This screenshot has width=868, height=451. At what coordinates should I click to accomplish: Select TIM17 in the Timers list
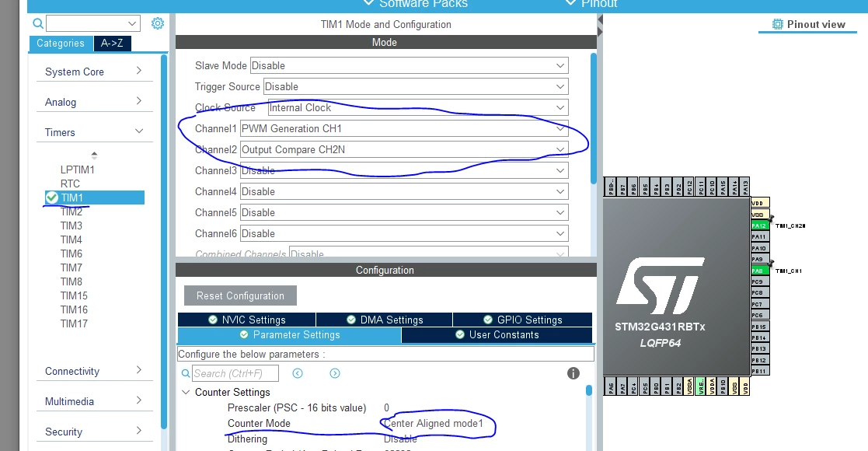click(74, 323)
